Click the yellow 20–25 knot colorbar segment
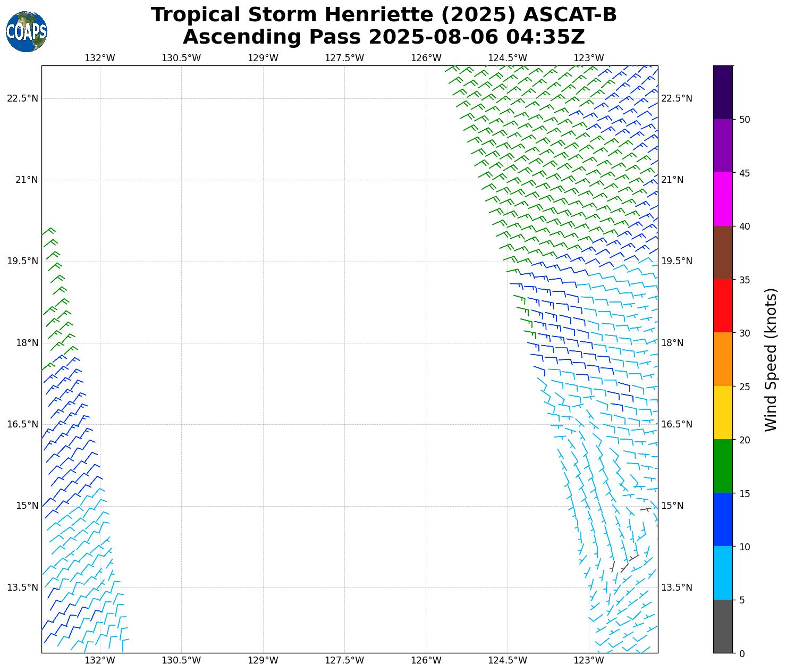This screenshot has width=786, height=672. point(723,413)
